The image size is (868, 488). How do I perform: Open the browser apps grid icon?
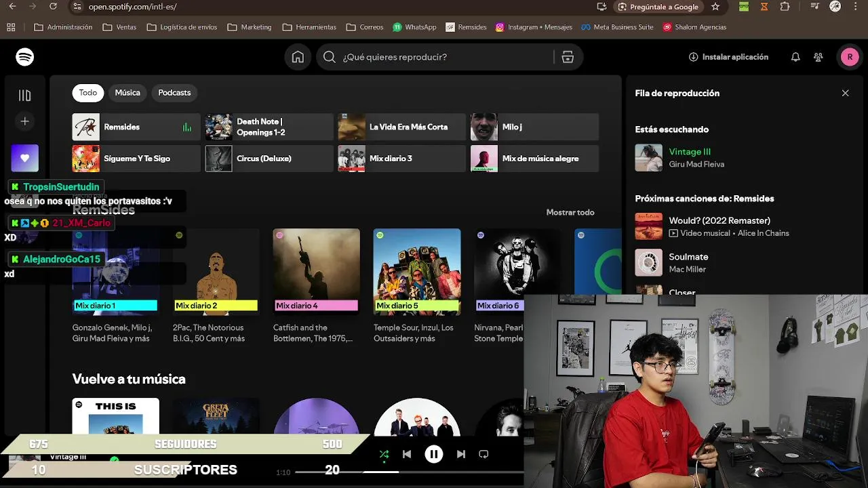11,27
